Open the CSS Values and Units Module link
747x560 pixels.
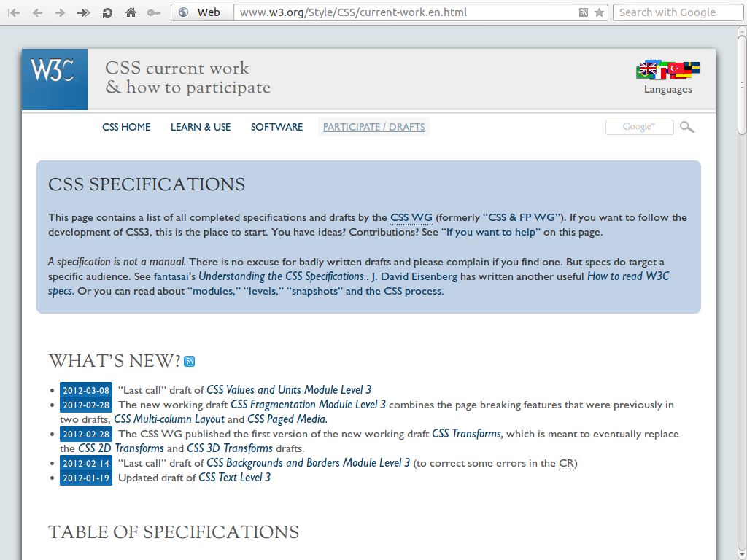point(289,390)
